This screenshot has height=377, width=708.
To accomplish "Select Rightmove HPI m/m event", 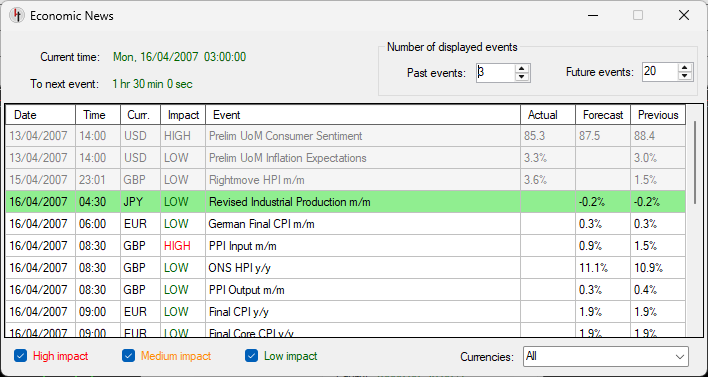I will pos(345,180).
